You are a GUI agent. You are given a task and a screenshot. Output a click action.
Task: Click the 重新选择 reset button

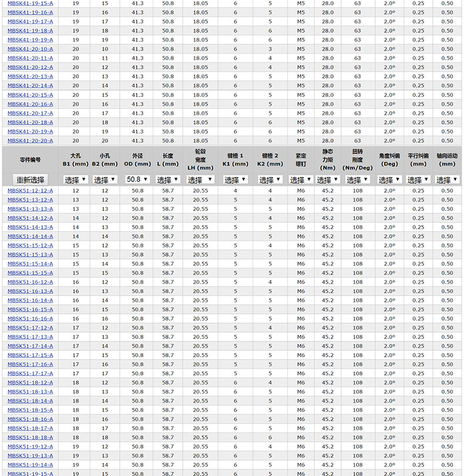30,180
